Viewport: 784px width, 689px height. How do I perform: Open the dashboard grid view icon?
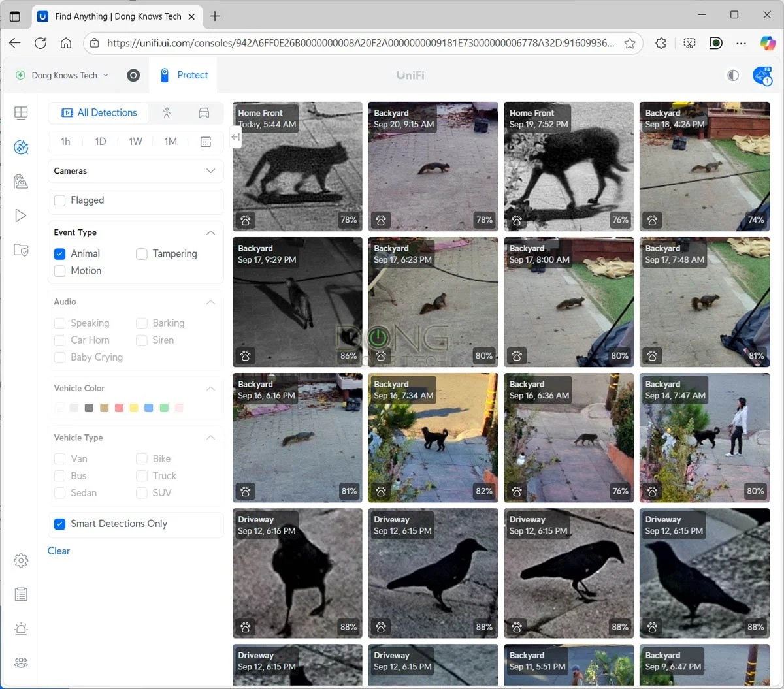(x=21, y=112)
